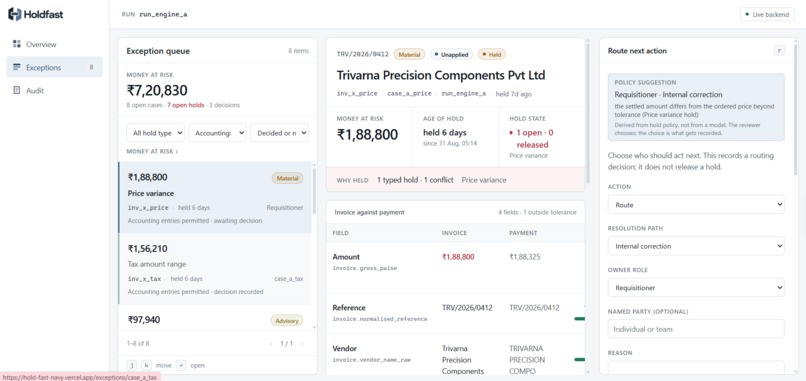
Task: Open Exceptions in the sidebar
Action: click(54, 67)
